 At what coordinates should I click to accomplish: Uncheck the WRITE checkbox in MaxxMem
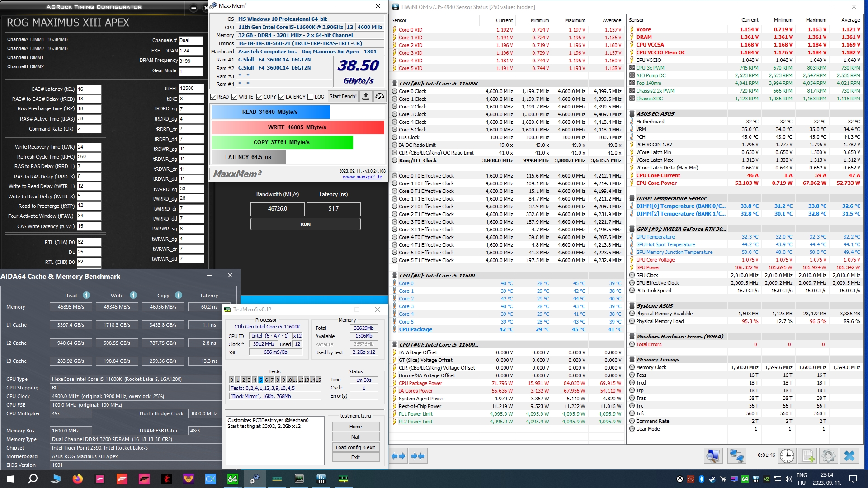pos(235,97)
